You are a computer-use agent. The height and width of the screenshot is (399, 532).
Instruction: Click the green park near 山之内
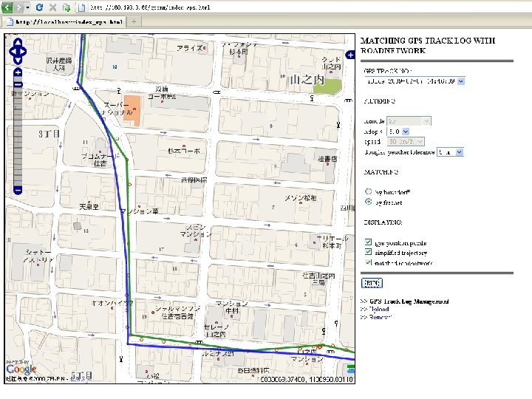(x=327, y=86)
